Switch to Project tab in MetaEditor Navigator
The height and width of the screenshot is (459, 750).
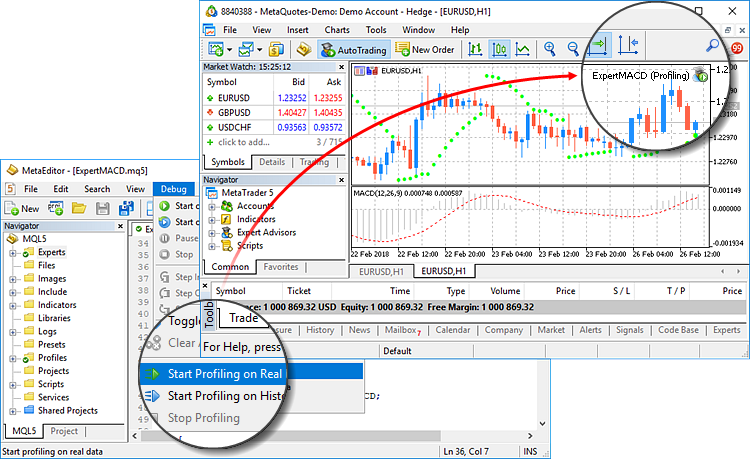[64, 431]
